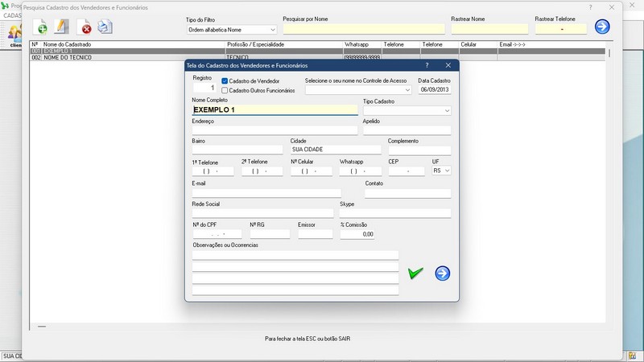Click the print records icon
This screenshot has height=362, width=644.
point(105,27)
